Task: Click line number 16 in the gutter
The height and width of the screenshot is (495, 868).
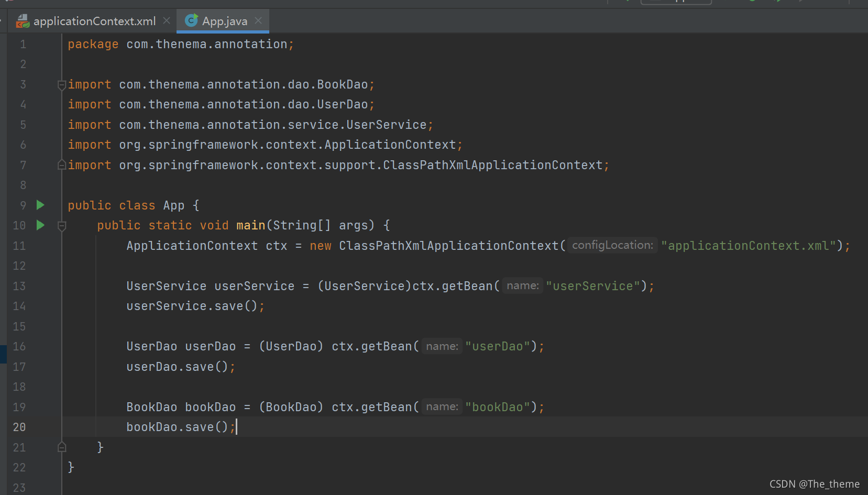Action: tap(19, 347)
